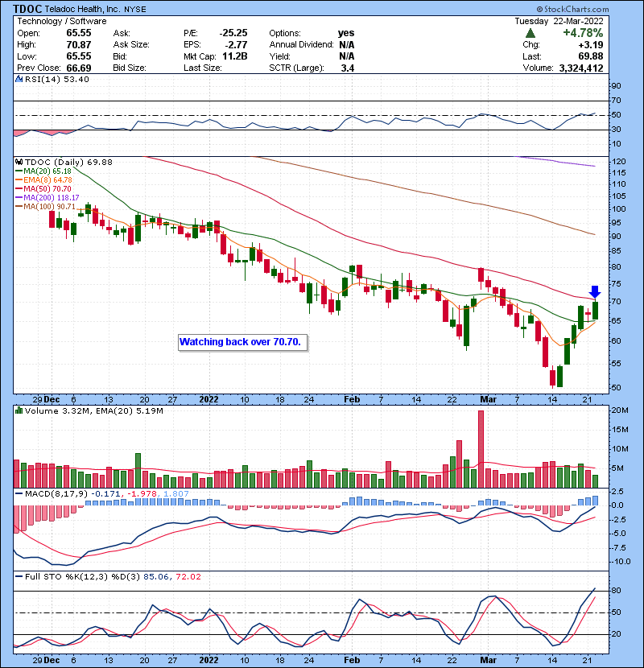The image size is (644, 668).
Task: Click the Teladoc Health, Inc. company name
Action: 82,9
